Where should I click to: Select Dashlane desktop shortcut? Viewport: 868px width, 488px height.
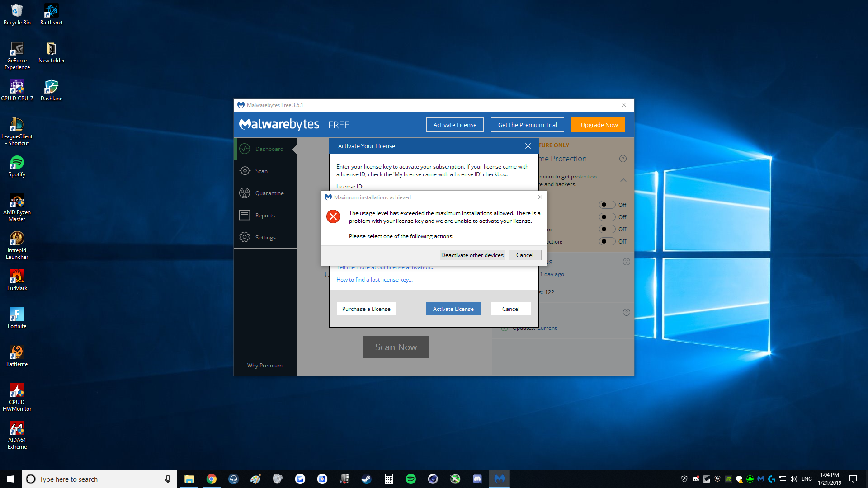[52, 90]
